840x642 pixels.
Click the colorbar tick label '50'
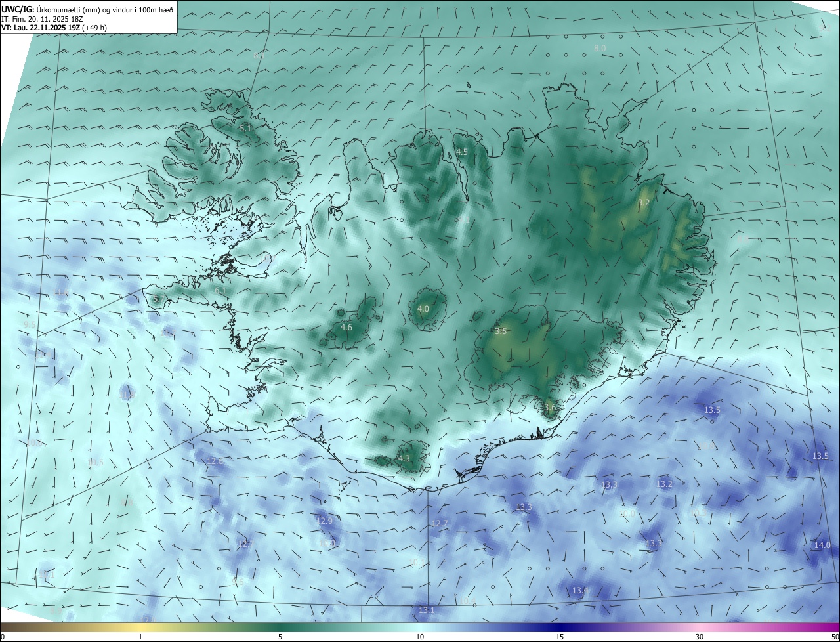(x=835, y=637)
